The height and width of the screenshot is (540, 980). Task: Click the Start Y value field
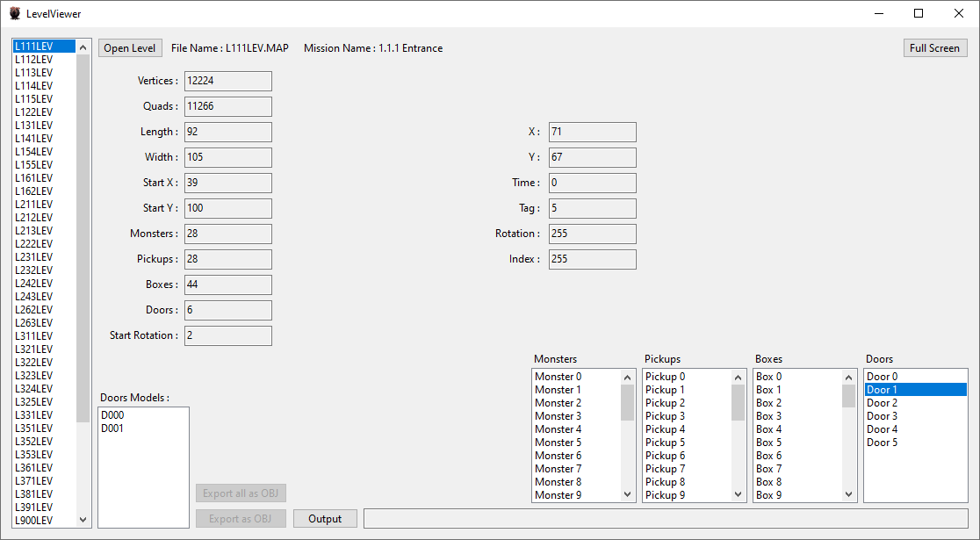tap(228, 208)
